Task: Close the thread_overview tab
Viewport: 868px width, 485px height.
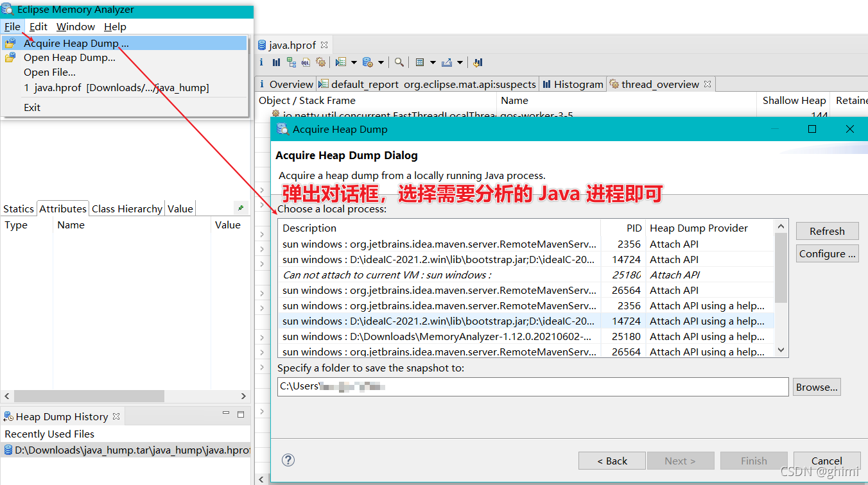Action: point(707,84)
